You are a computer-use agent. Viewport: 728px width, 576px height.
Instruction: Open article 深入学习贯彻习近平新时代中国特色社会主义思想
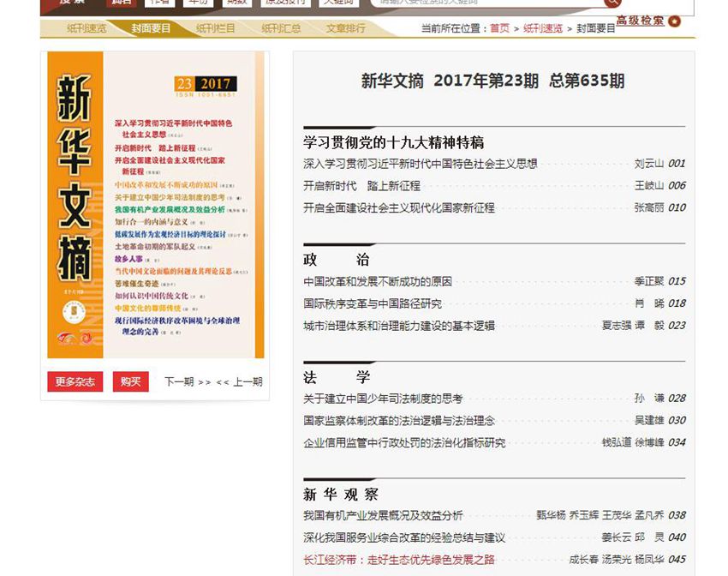[x=421, y=164]
